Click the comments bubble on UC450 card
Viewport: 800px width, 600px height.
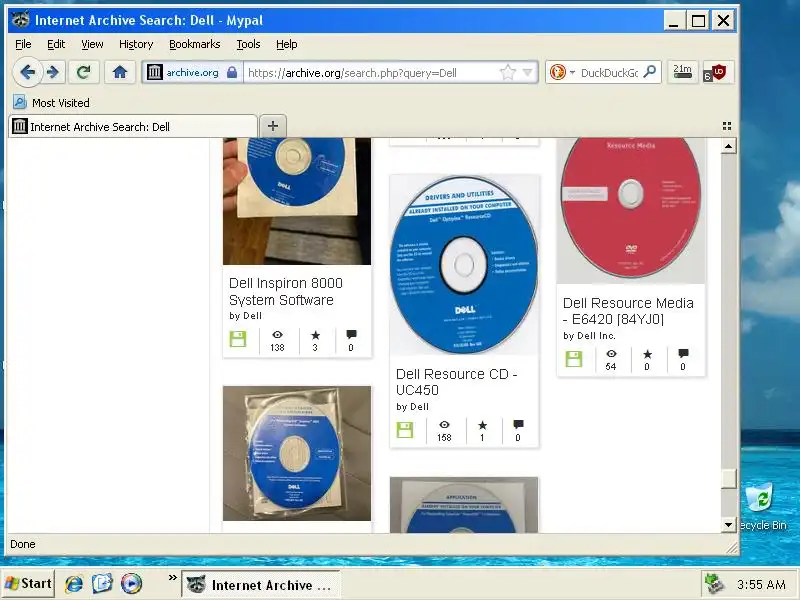coord(518,424)
